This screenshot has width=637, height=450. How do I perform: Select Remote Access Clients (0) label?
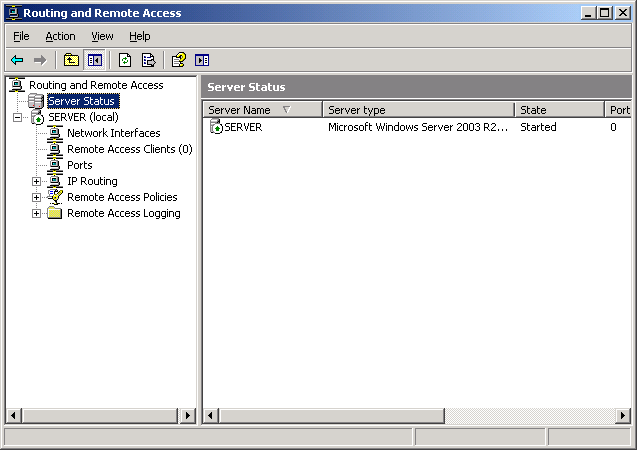coord(130,149)
